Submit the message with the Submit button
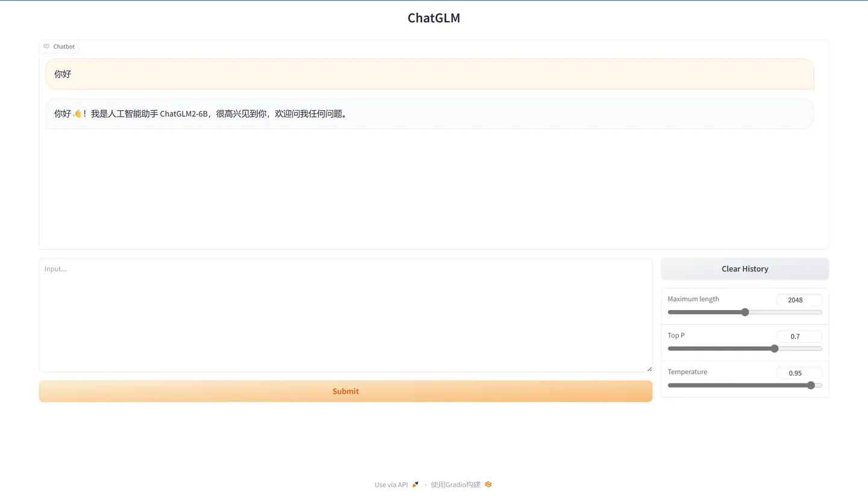The image size is (868, 498). (x=345, y=391)
